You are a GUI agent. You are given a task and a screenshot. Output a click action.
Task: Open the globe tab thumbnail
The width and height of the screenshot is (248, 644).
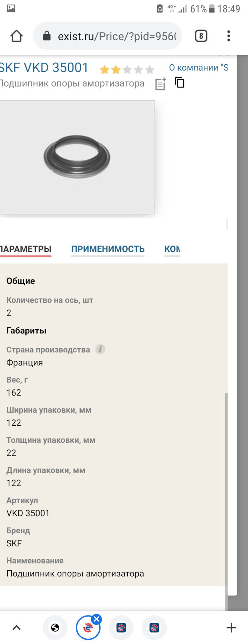55,628
